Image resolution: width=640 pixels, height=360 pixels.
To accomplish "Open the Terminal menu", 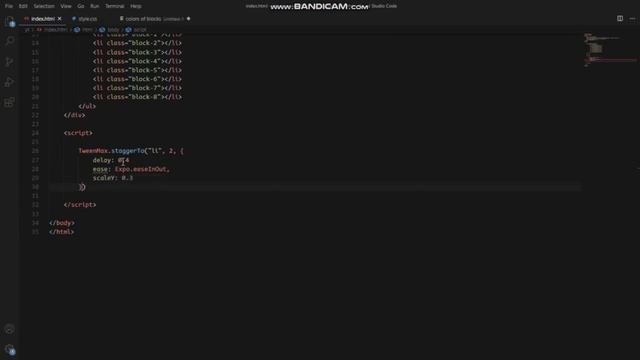I will pyautogui.click(x=115, y=6).
